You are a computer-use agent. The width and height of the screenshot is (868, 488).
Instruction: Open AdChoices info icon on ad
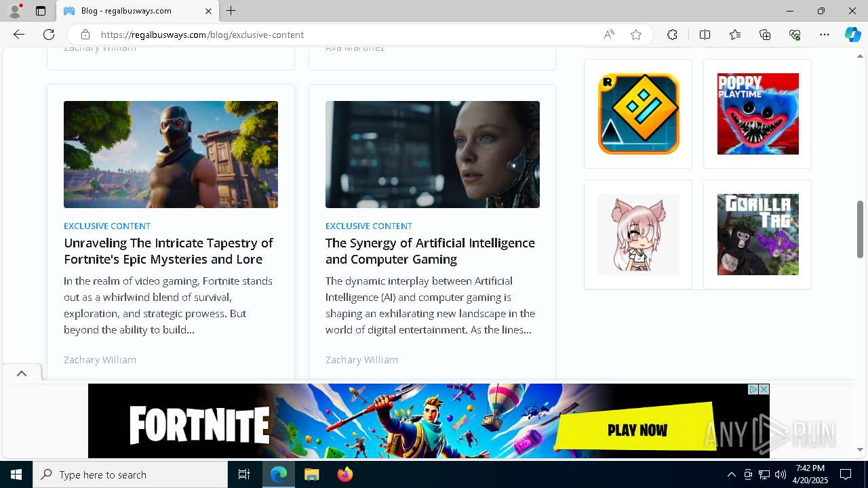pyautogui.click(x=753, y=389)
